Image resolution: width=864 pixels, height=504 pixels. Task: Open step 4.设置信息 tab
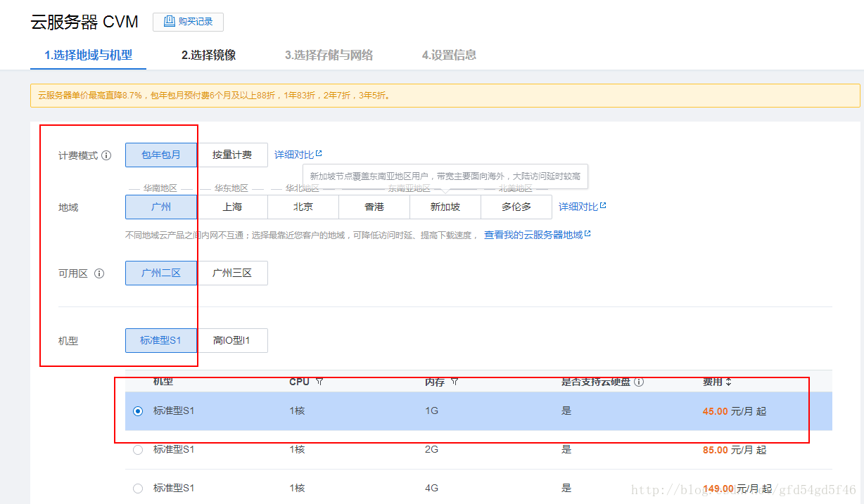(449, 55)
